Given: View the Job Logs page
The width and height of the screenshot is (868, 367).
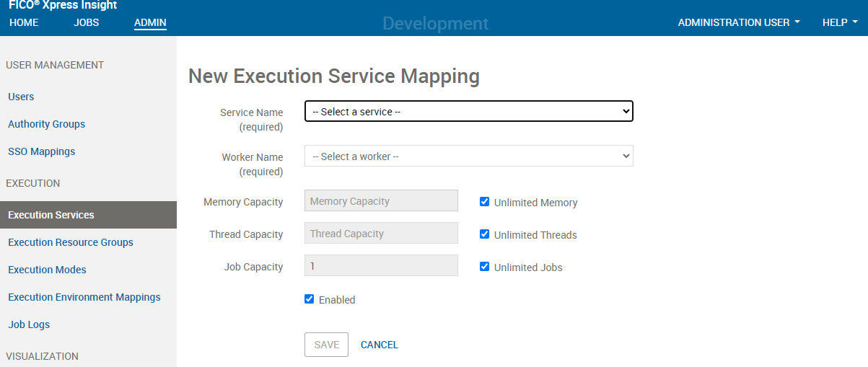Looking at the screenshot, I should point(29,324).
